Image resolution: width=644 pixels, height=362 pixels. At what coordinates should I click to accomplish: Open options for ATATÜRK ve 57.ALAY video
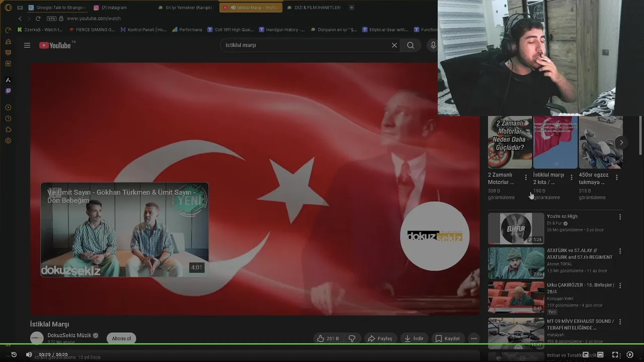pos(620,251)
